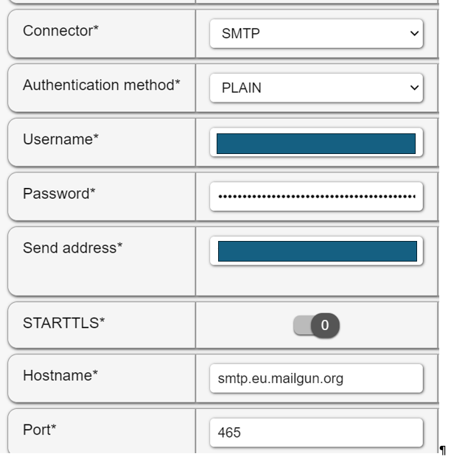465x476 pixels.
Task: Toggle the STARTTLS switch
Action: click(x=316, y=325)
